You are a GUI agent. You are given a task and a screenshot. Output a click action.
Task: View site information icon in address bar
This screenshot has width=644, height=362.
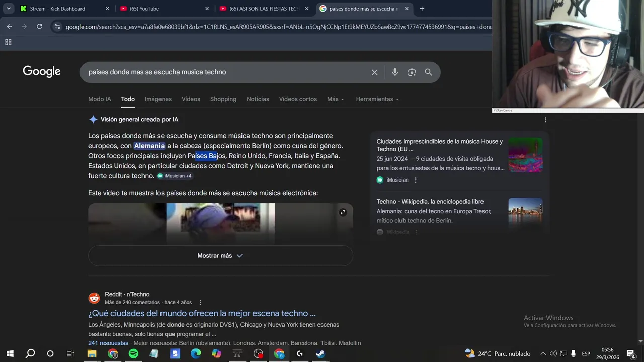point(57,27)
